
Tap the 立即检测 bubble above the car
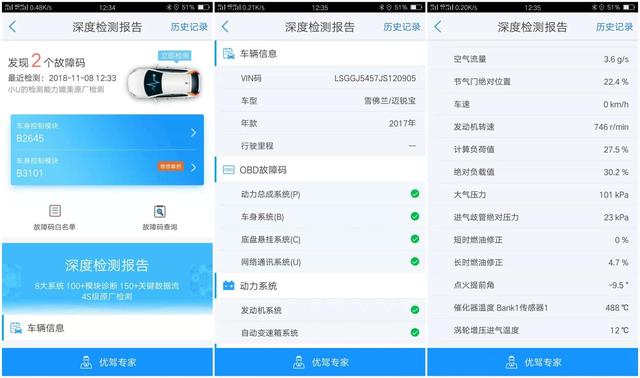pyautogui.click(x=175, y=56)
